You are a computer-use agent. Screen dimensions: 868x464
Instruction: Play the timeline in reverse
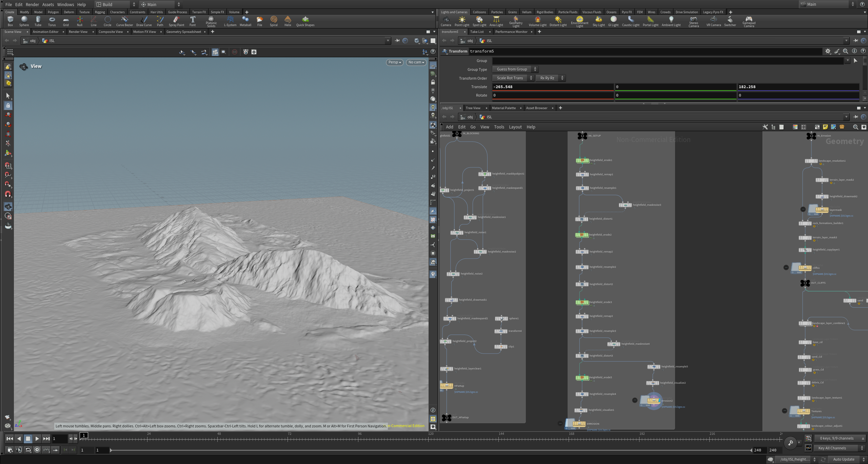click(x=19, y=439)
